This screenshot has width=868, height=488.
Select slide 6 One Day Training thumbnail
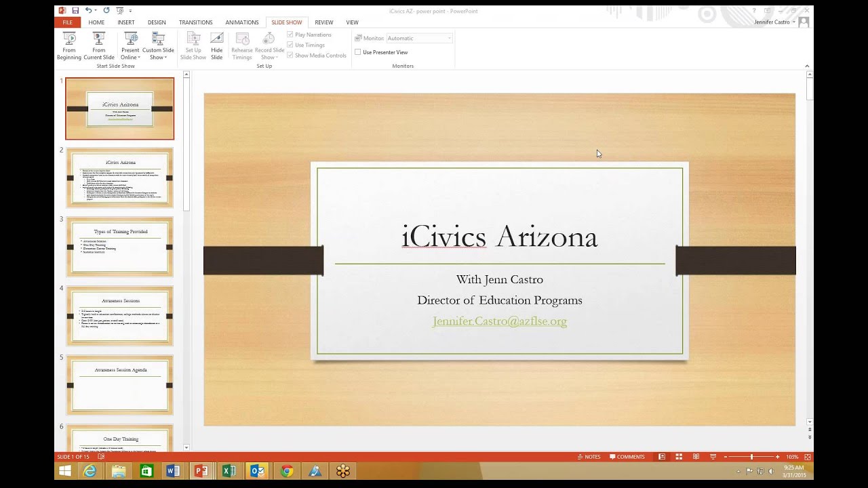pyautogui.click(x=119, y=438)
